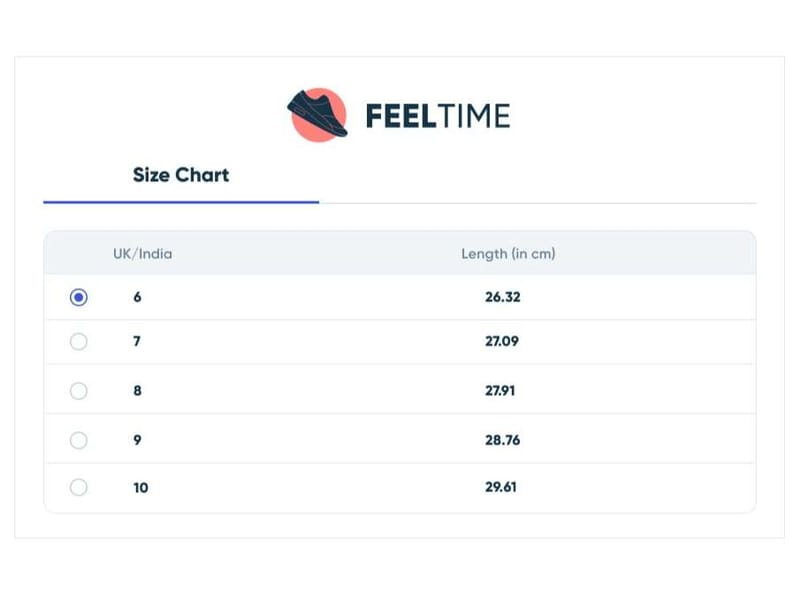Choose the size 8 radio button

click(x=79, y=391)
